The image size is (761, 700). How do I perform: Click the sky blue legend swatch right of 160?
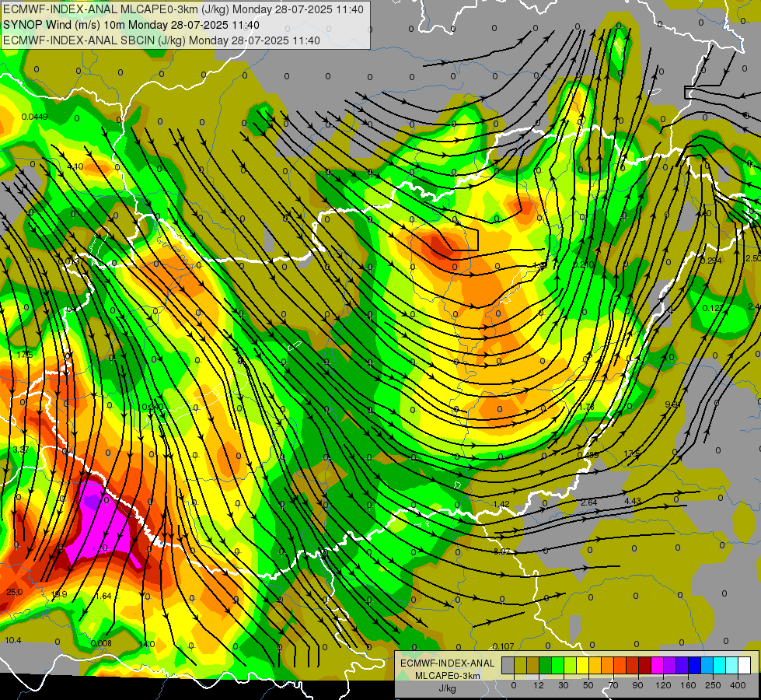(x=707, y=666)
